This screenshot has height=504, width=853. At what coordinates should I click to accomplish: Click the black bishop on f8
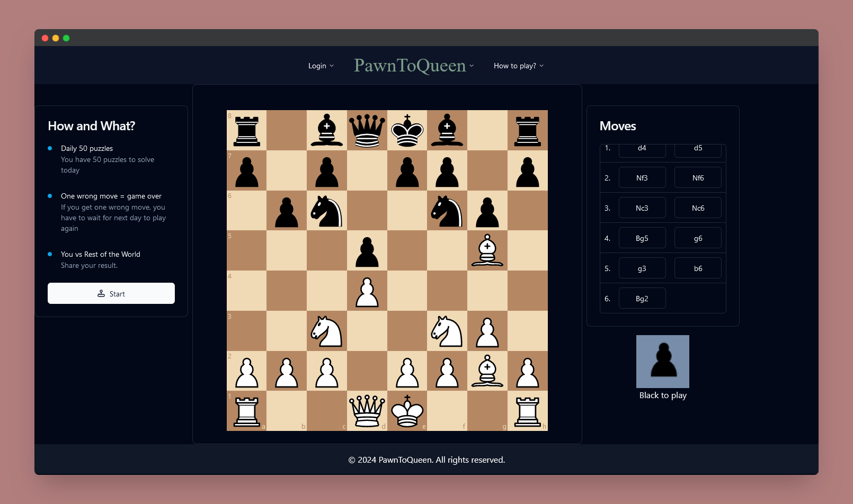[x=447, y=130]
